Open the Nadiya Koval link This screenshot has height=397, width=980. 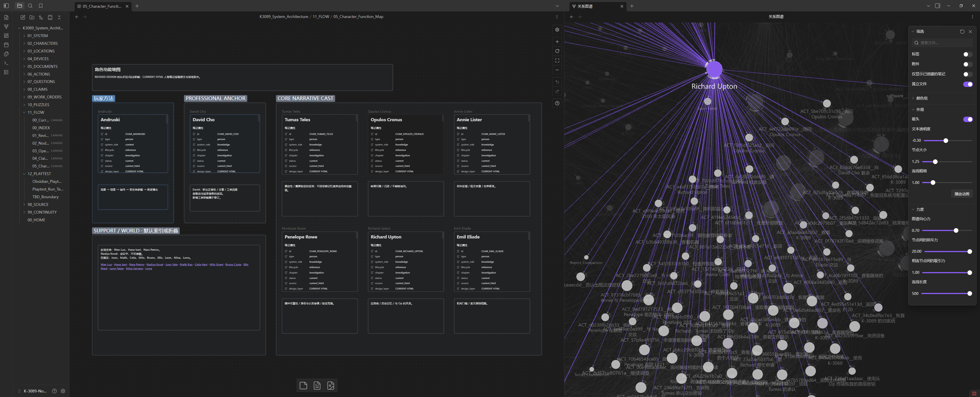pyautogui.click(x=155, y=264)
